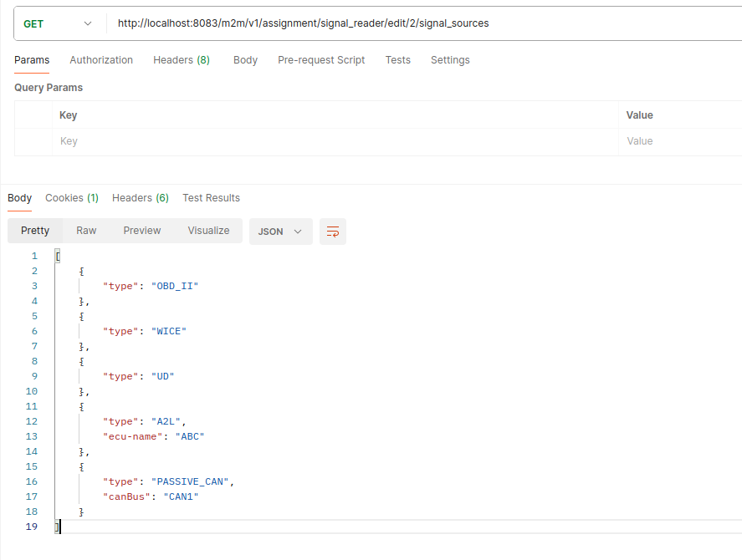742x560 pixels.
Task: Switch to the Authorization tab
Action: 101,60
